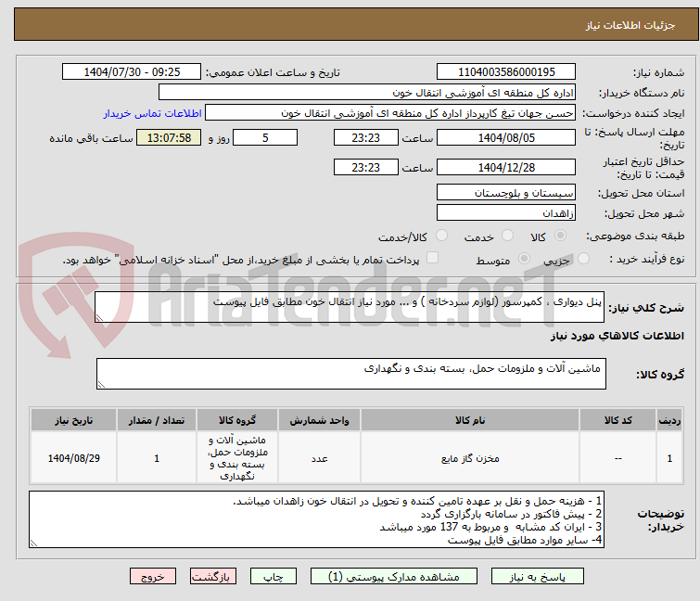The height and width of the screenshot is (601, 700).
Task: Click the گروه کالا text box
Action: [x=351, y=374]
